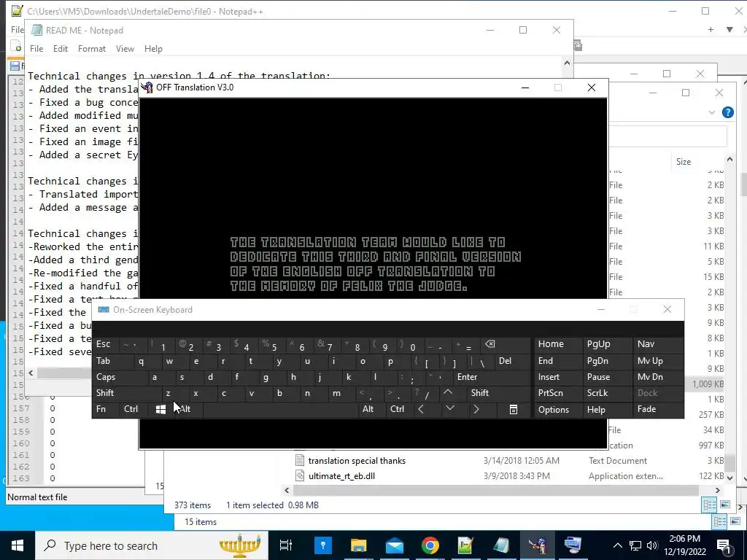Open View menu in READ ME Notepad
747x560 pixels.
[x=125, y=49]
